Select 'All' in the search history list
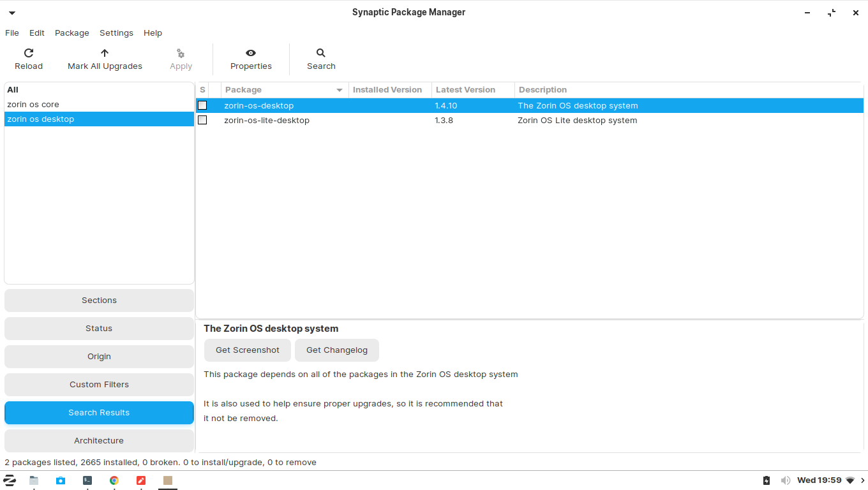The height and width of the screenshot is (490, 868). [x=99, y=90]
